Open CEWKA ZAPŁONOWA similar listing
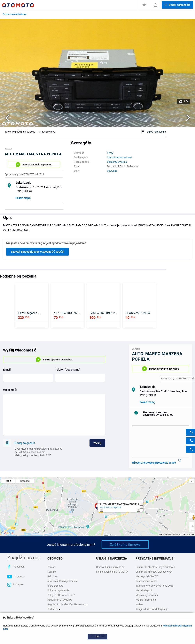The image size is (195, 644). 139,305
